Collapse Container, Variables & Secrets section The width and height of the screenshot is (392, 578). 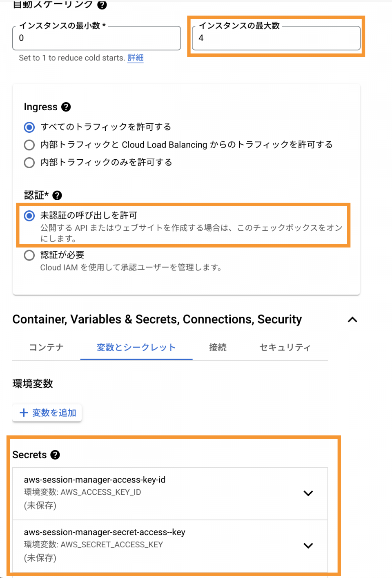click(x=352, y=320)
